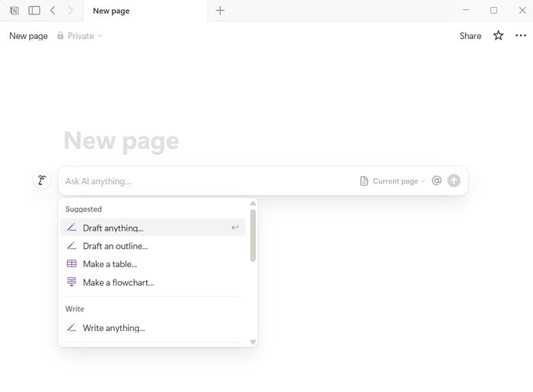Submit prompt with the up-arrow send button
Screen dimensions: 533x392
454,180
